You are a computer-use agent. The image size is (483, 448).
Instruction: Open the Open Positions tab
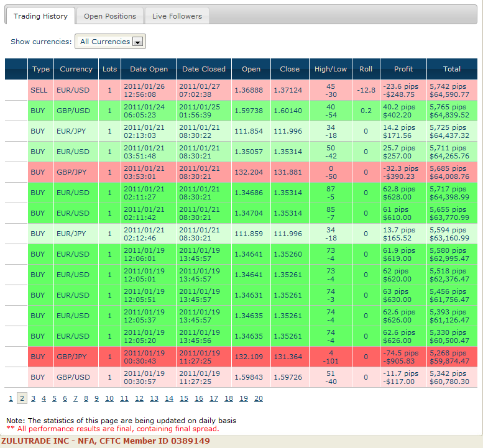tap(110, 16)
